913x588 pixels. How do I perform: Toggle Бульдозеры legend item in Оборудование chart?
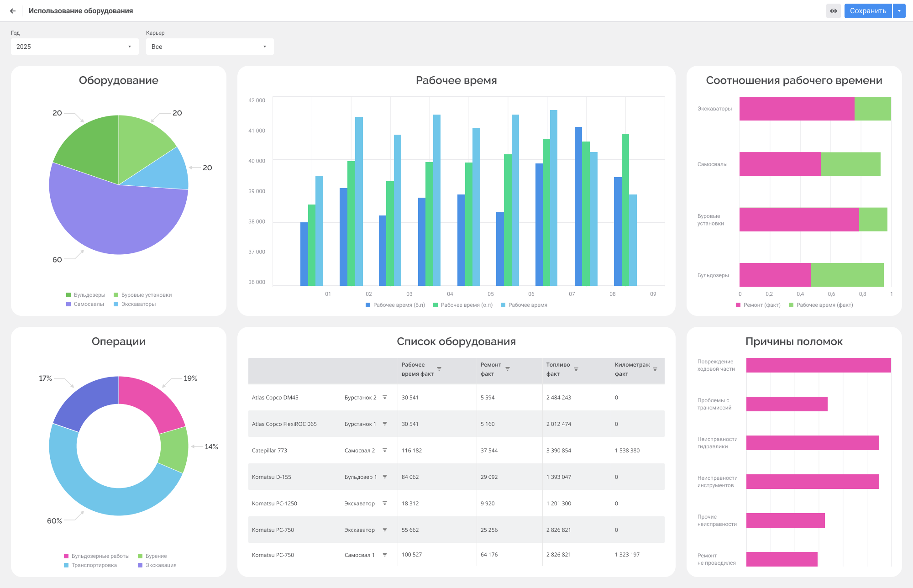[86, 295]
